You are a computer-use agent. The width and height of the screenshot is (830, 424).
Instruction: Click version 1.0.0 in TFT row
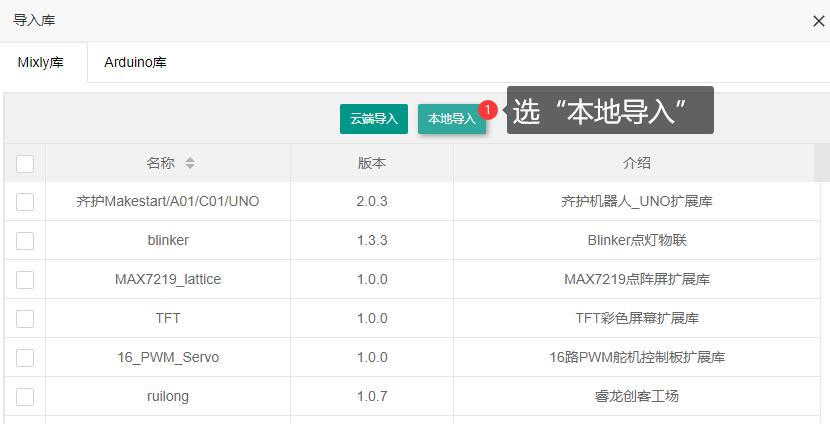click(x=372, y=318)
